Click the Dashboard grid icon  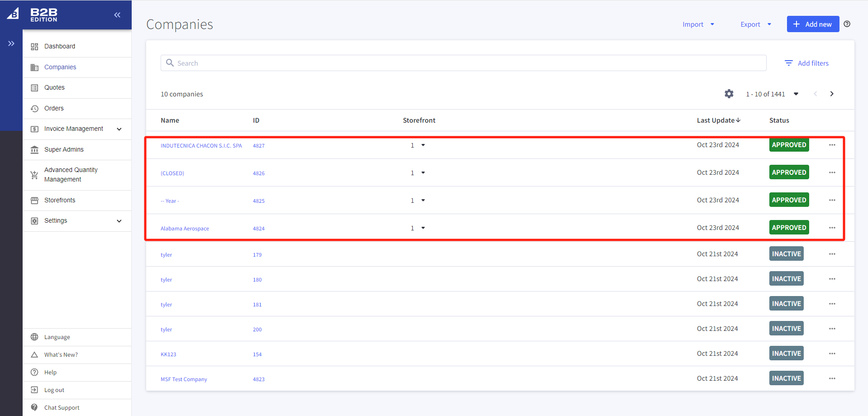click(x=34, y=47)
